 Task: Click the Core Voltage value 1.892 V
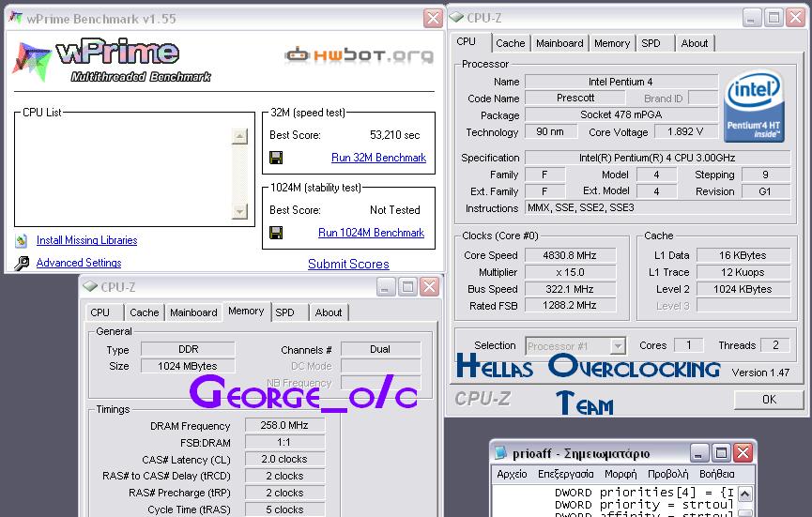tap(685, 131)
